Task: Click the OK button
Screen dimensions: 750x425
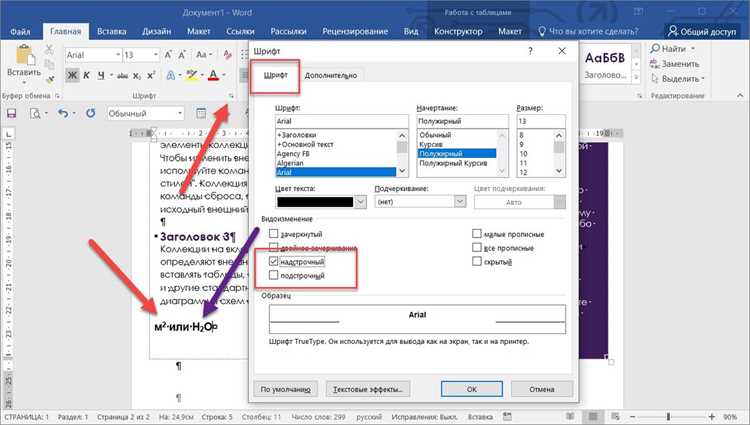Action: coord(472,389)
